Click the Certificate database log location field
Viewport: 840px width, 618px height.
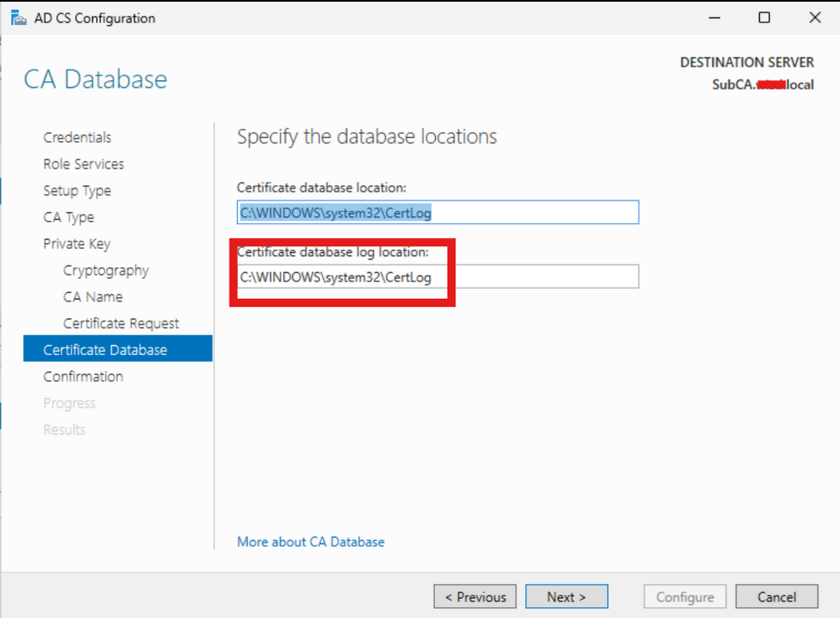tap(438, 277)
